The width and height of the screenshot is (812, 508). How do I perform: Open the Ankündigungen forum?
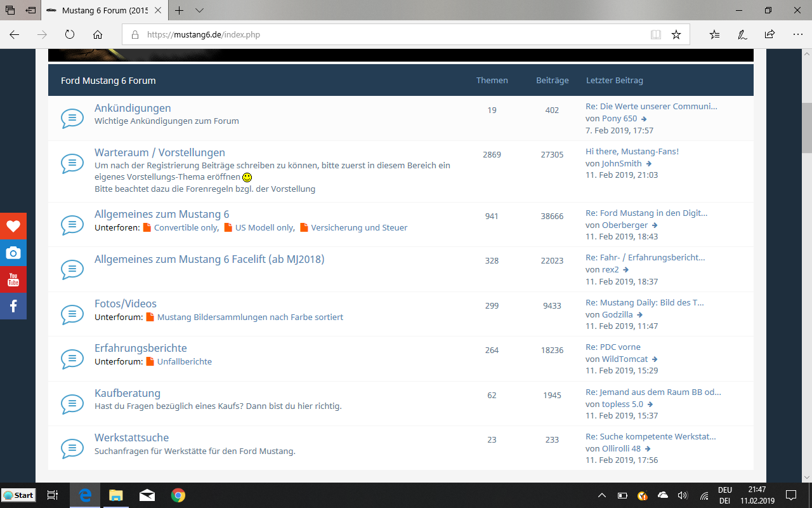[133, 108]
